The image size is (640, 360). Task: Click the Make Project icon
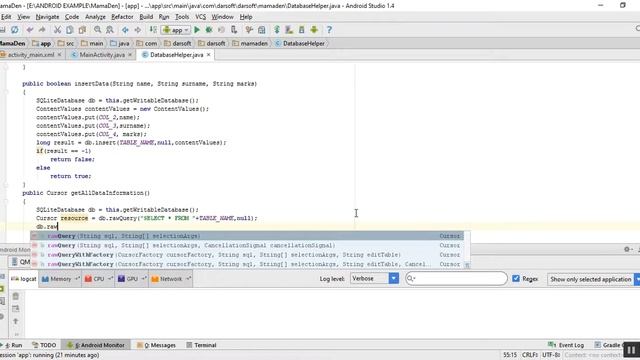(153, 30)
